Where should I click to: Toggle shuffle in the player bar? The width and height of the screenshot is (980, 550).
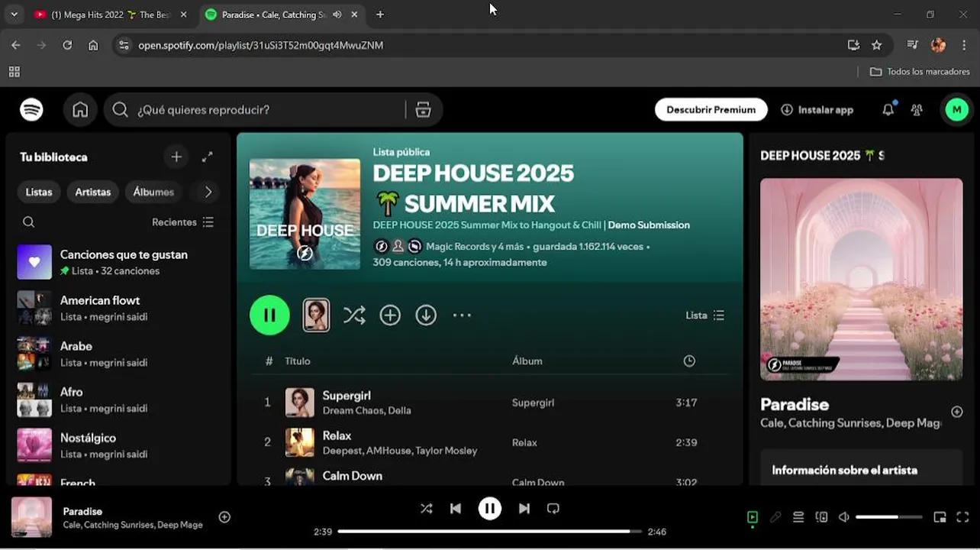pyautogui.click(x=426, y=509)
